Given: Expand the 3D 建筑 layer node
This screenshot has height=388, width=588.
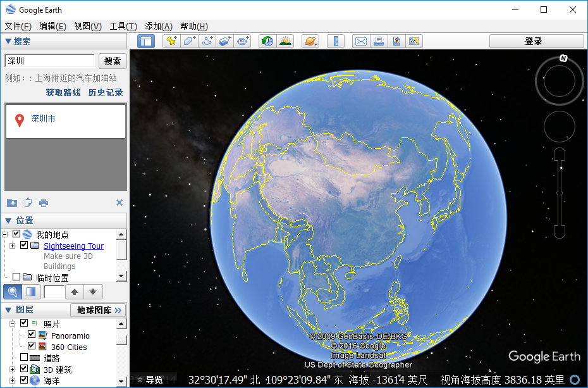Looking at the screenshot, I should pos(13,369).
